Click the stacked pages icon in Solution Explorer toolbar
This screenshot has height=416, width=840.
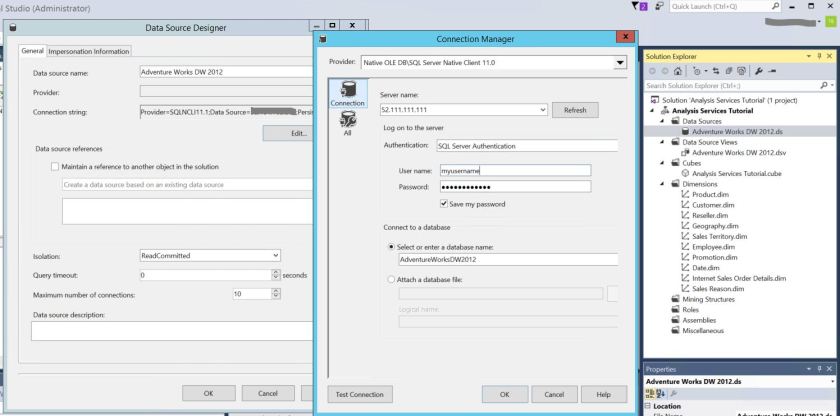pyautogui.click(x=729, y=71)
